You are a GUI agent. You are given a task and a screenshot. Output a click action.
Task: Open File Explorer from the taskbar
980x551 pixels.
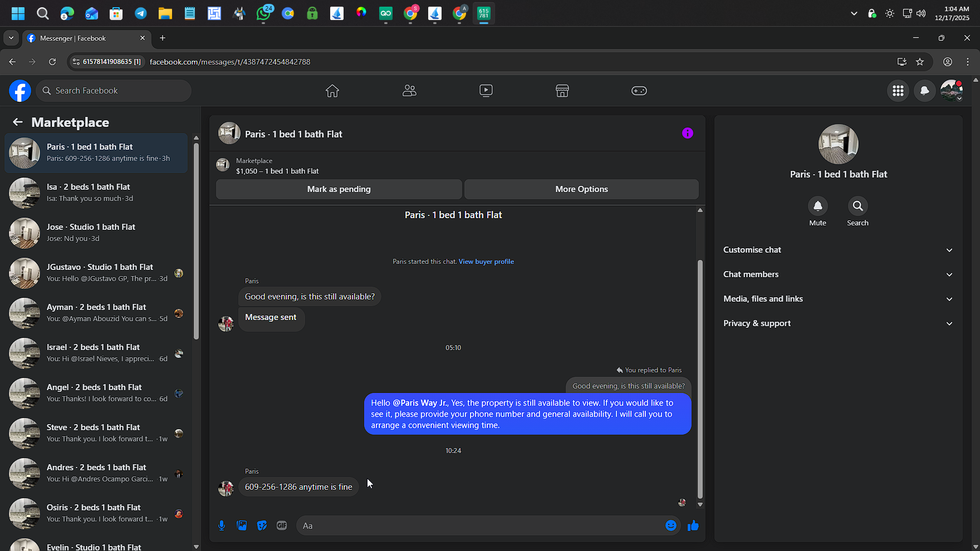(x=165, y=13)
